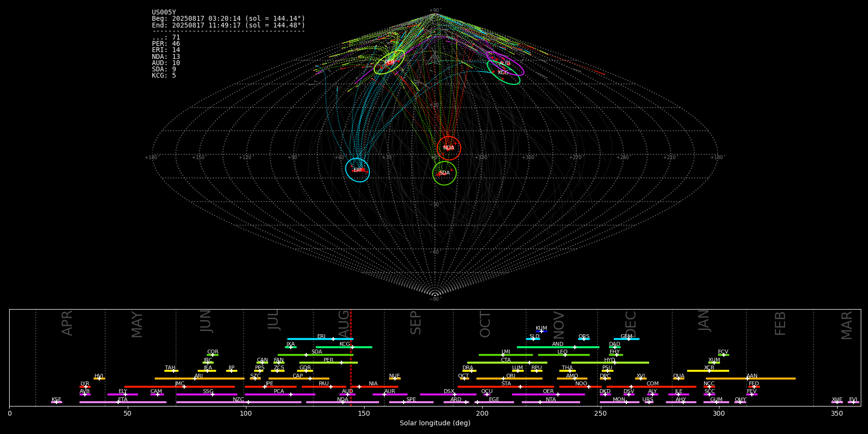Image resolution: width=868 pixels, height=434 pixels.
Task: Click the 'ERI: 14' legend entry
Action: (x=166, y=50)
